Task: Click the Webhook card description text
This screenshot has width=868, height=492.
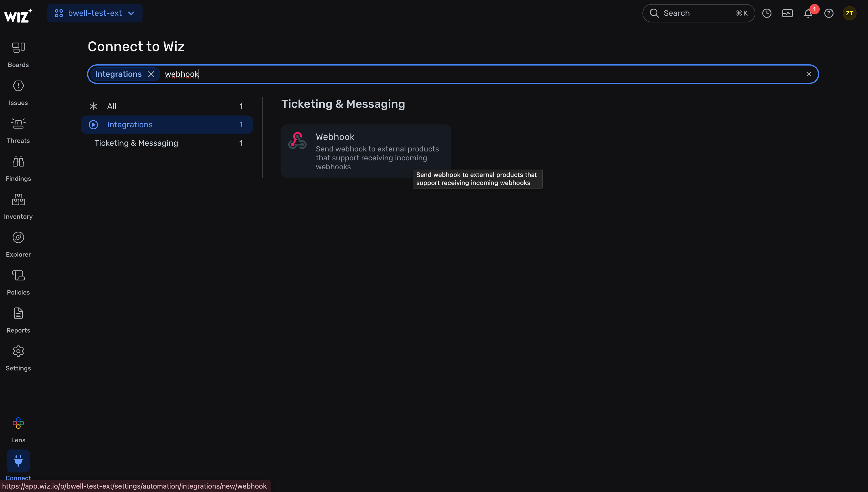Action: click(x=377, y=158)
